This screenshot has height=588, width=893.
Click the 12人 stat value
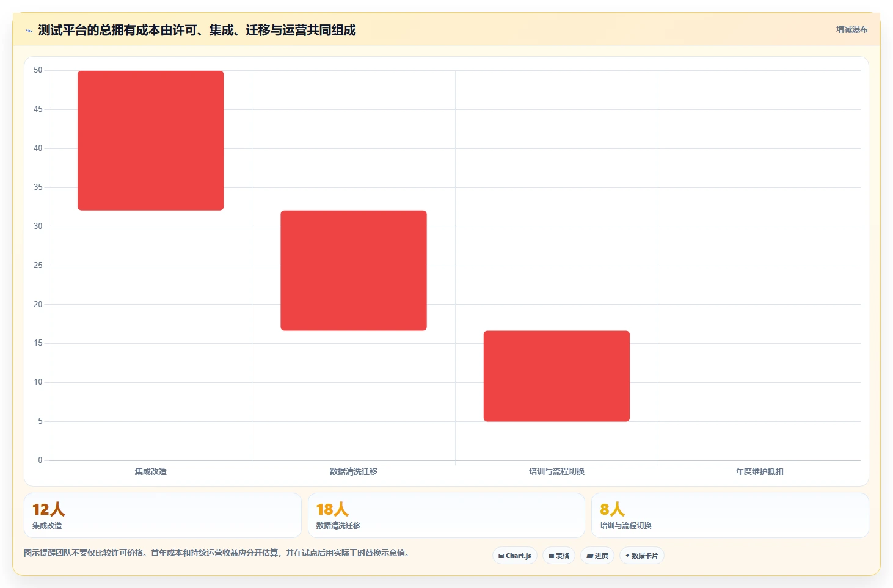click(48, 509)
